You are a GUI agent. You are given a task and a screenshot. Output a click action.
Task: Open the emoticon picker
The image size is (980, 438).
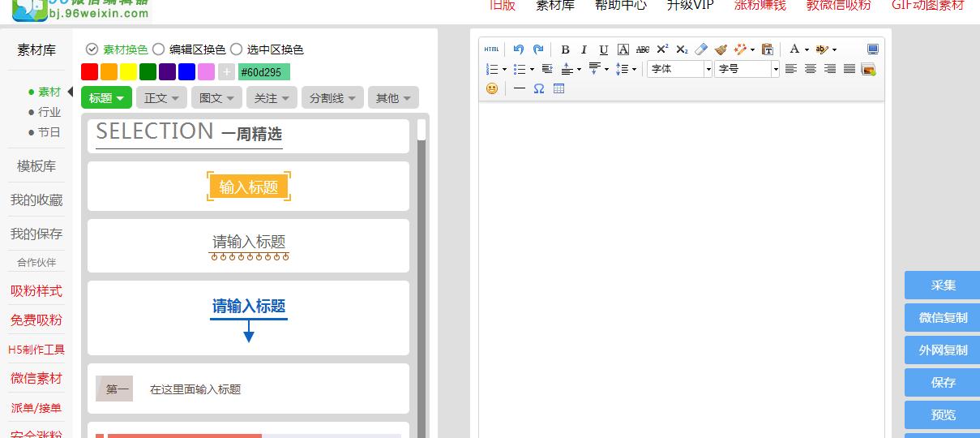tap(492, 88)
